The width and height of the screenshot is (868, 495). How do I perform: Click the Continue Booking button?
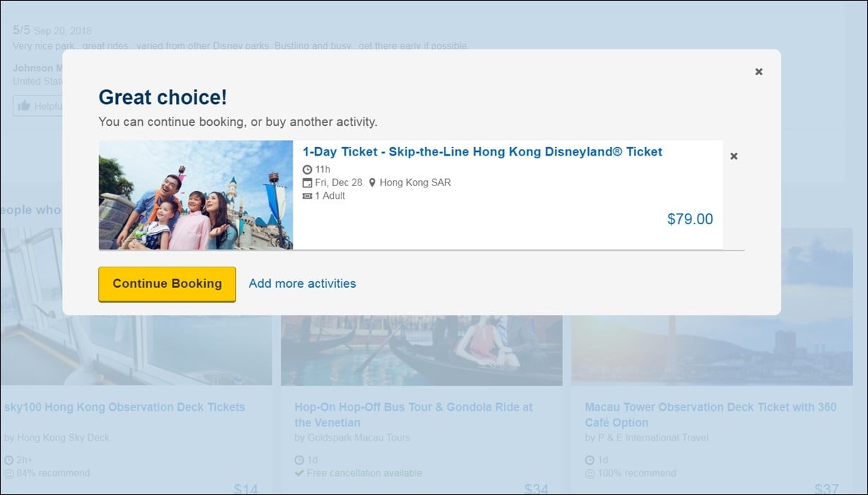coord(167,284)
